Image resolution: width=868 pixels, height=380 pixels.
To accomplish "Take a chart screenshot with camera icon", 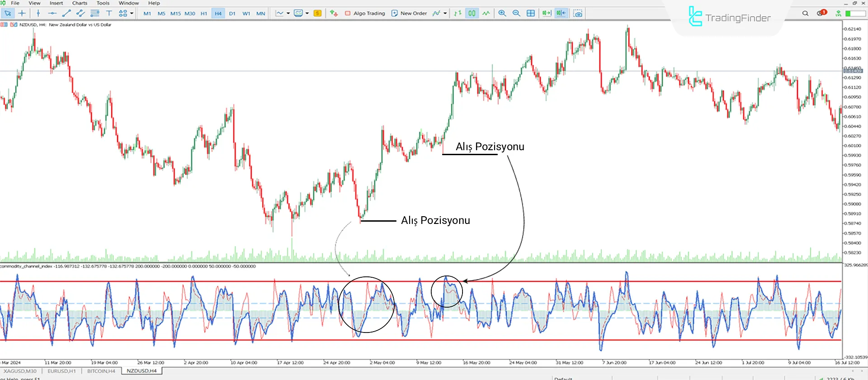I will pos(578,14).
